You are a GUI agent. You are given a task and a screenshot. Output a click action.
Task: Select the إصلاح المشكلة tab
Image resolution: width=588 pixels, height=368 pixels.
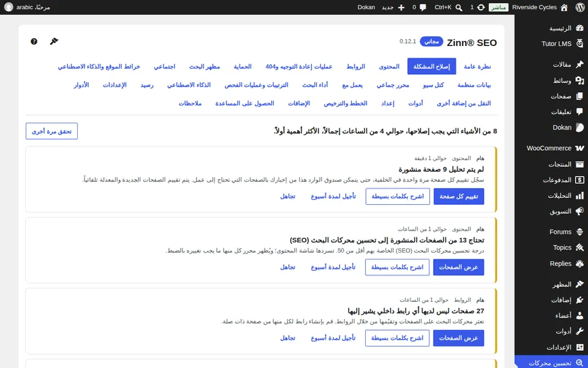pos(432,66)
